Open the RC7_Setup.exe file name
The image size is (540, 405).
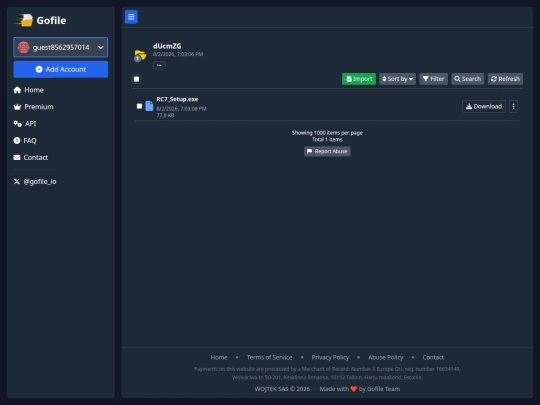tap(177, 99)
